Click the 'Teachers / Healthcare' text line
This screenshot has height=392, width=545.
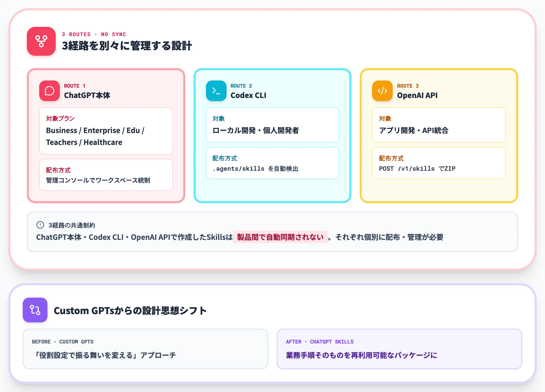tap(84, 142)
